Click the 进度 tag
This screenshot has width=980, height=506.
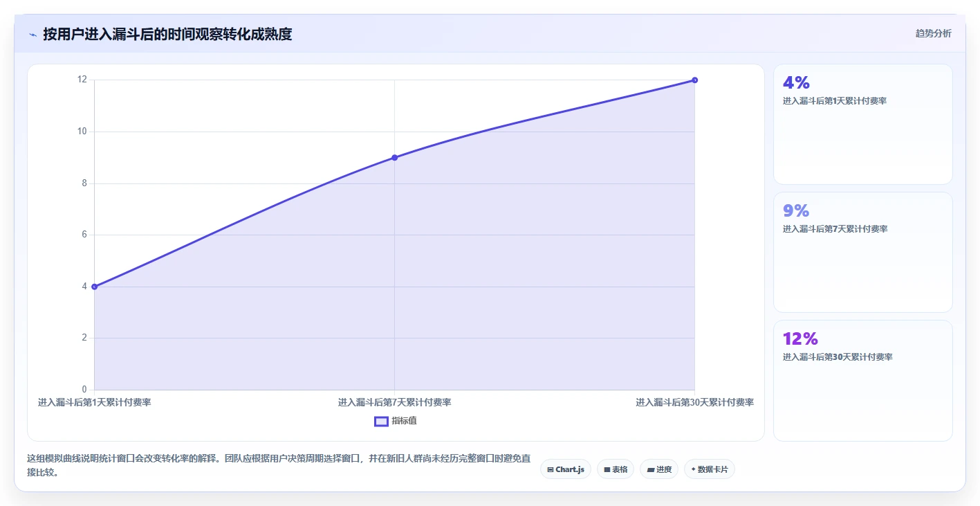(x=659, y=469)
